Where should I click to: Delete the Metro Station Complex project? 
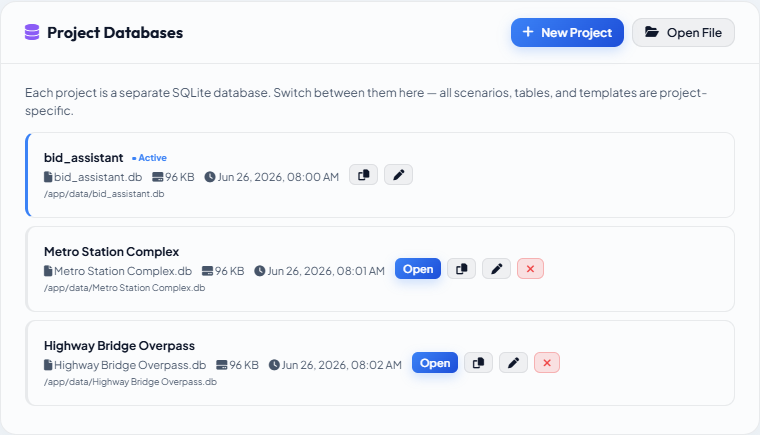(x=530, y=269)
